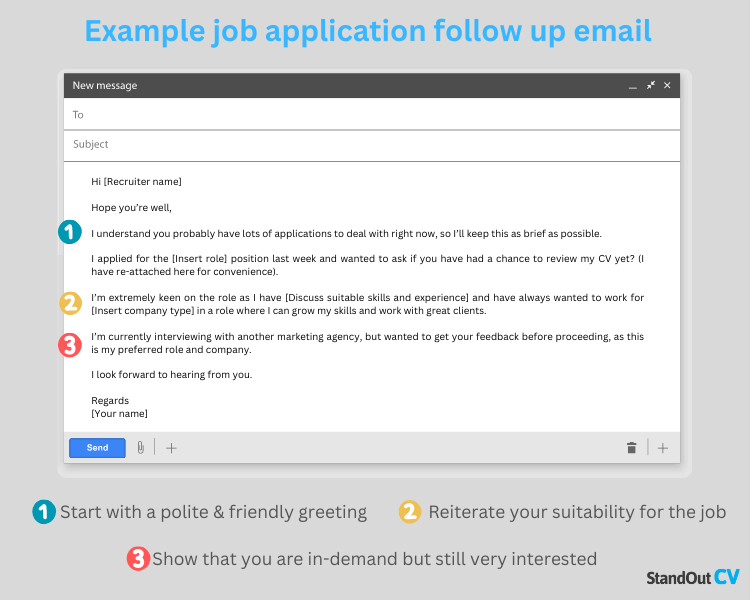Select the yellow number 2 marker in email
Image resolution: width=750 pixels, height=600 pixels.
pyautogui.click(x=70, y=304)
